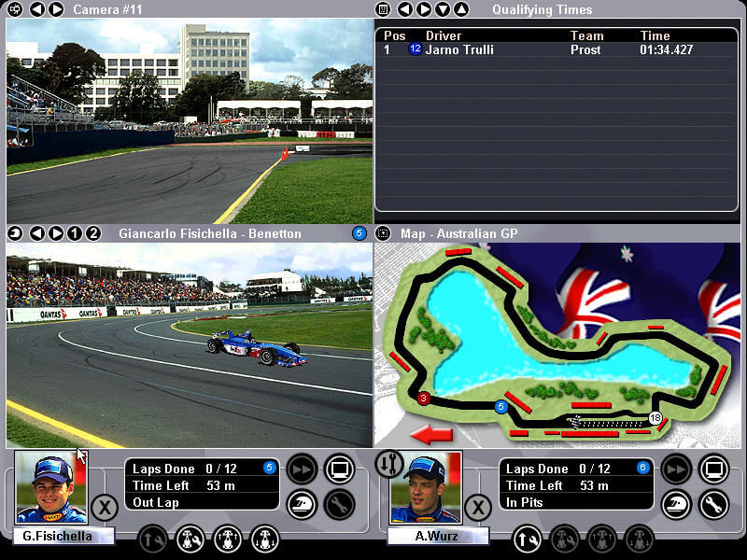
Task: Click Wurz's monitor screen icon
Action: tap(713, 469)
